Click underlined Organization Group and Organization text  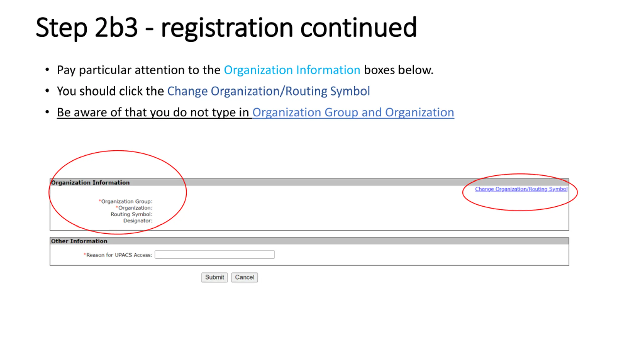353,112
